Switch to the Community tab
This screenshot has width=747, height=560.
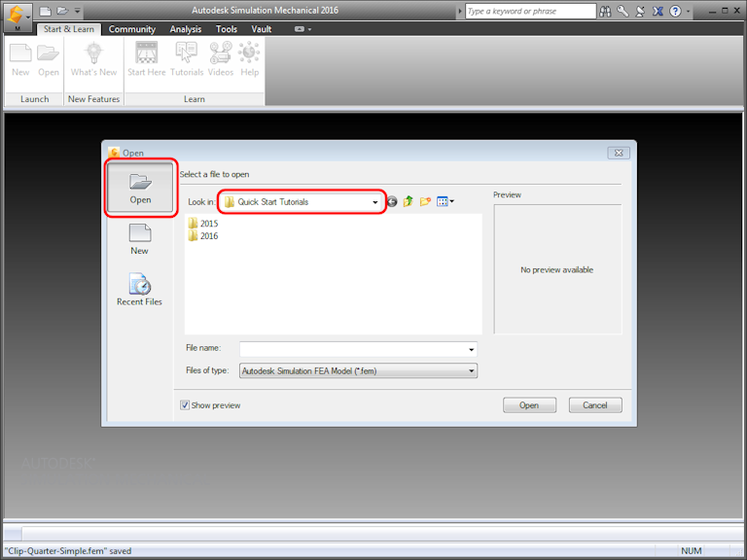(x=132, y=29)
